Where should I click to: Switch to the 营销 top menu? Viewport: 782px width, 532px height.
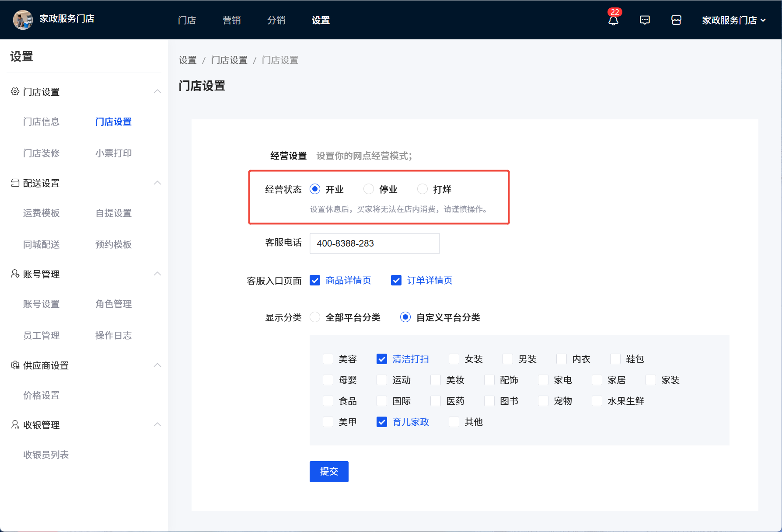(x=231, y=20)
